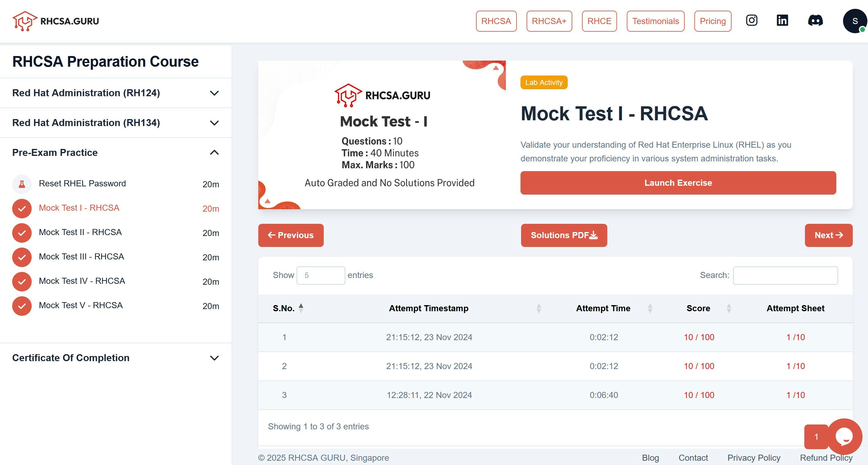This screenshot has width=868, height=465.
Task: Open attempt sheet 1 /10 in row 1
Action: tap(796, 337)
